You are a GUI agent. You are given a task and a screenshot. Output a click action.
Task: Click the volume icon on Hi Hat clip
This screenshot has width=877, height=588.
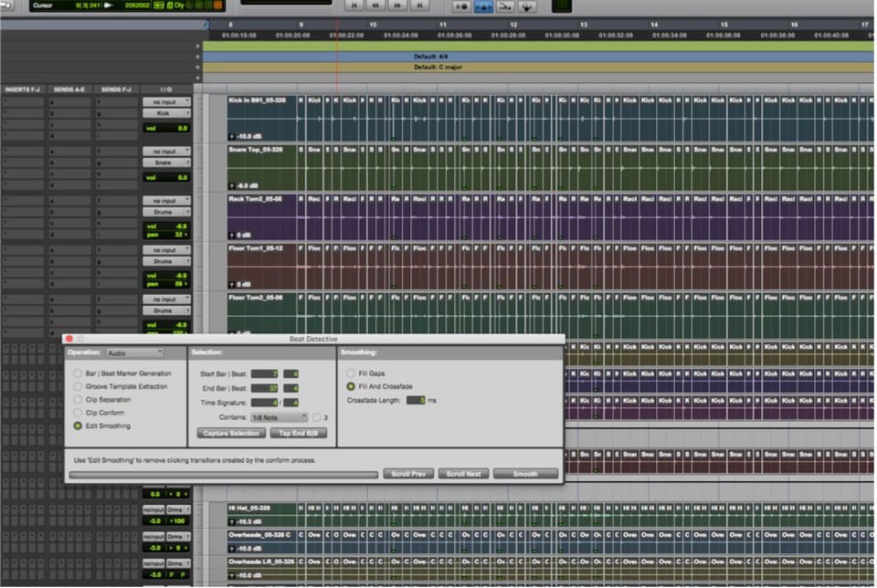click(231, 521)
